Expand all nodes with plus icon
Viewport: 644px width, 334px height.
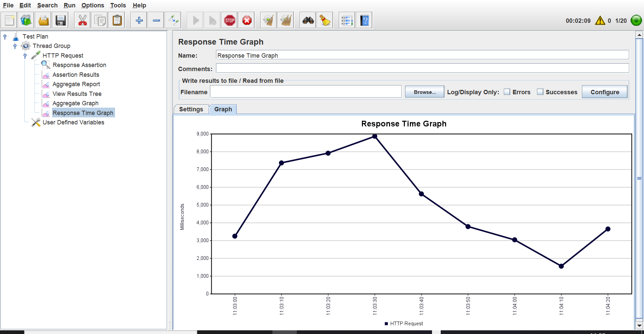[x=139, y=20]
